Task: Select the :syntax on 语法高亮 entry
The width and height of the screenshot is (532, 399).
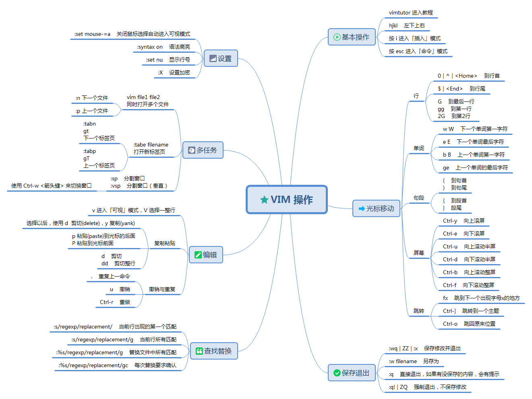Action: pyautogui.click(x=164, y=47)
